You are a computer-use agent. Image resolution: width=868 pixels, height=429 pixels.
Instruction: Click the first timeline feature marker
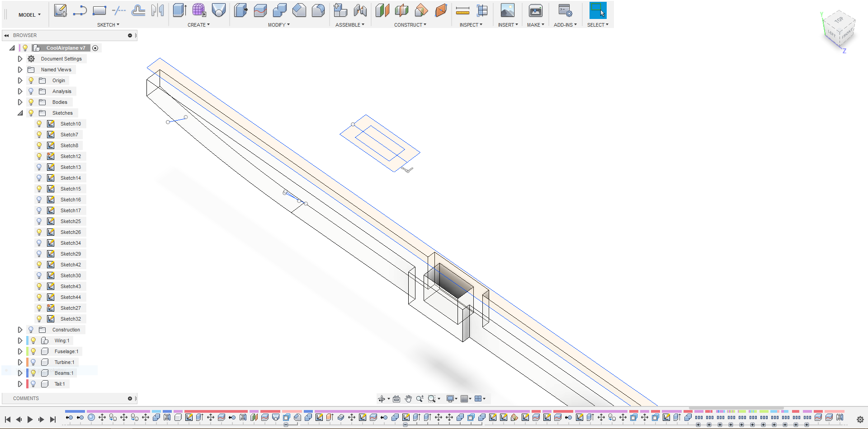(x=69, y=417)
